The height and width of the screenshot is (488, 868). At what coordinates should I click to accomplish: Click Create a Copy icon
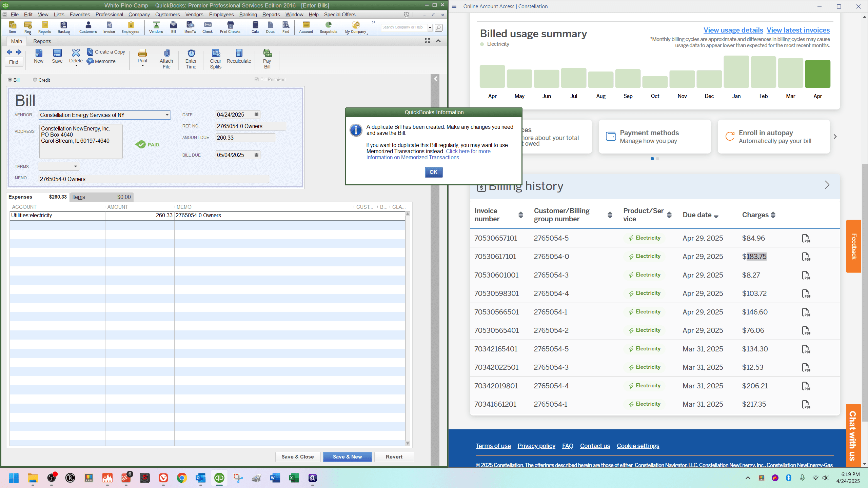point(106,52)
